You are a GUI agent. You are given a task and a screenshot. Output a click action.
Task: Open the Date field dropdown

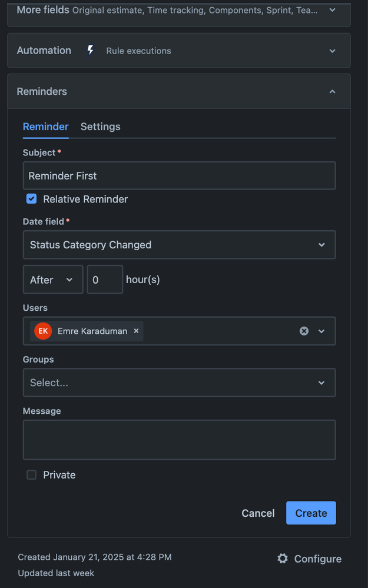click(179, 245)
